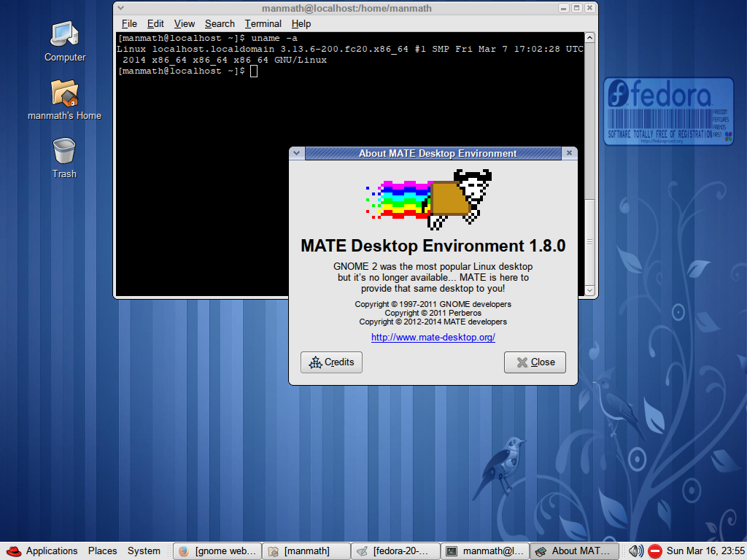Click the 'Copyright © 1997-2011 GNOME developers' line
747x560 pixels.
tap(433, 304)
